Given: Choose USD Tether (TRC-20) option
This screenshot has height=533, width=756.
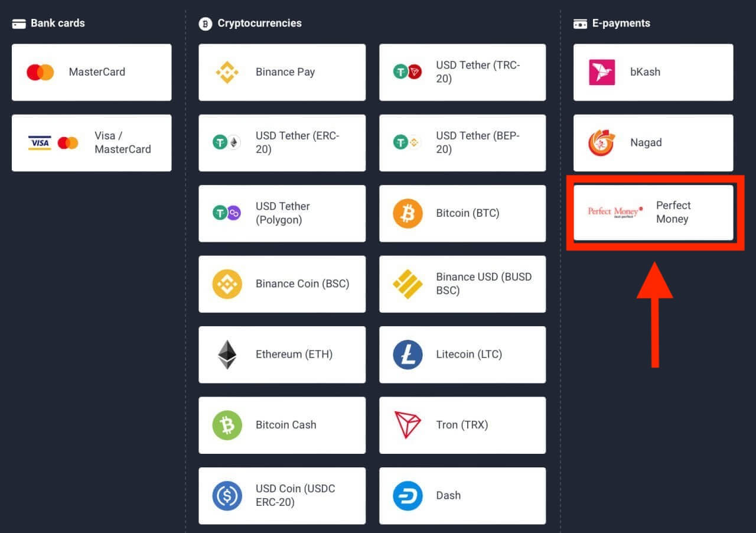Looking at the screenshot, I should click(462, 72).
